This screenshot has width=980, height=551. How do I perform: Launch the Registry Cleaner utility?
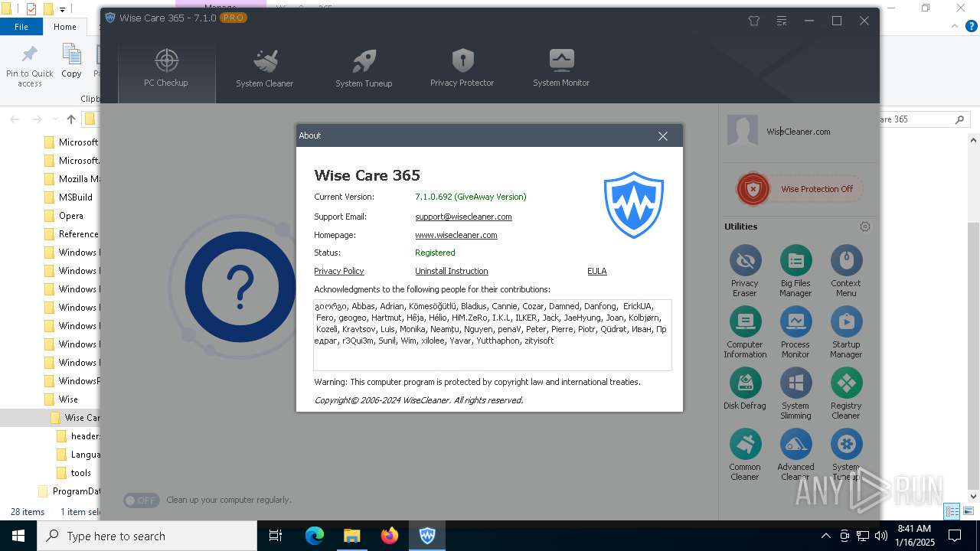click(846, 394)
